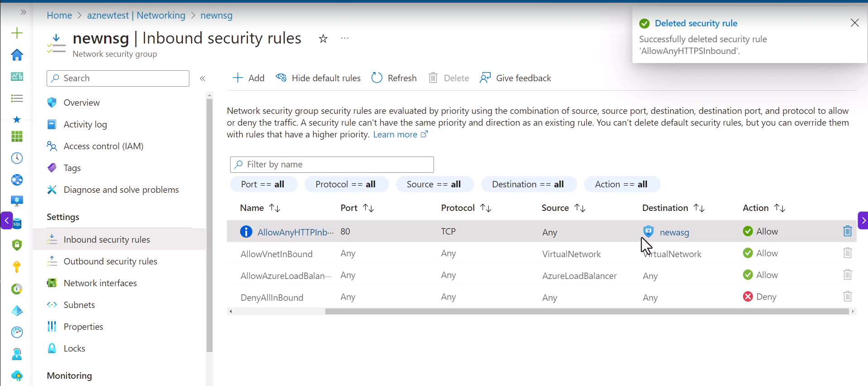This screenshot has height=386, width=868.
Task: Click the DenyAllInBound rule name
Action: tap(272, 298)
